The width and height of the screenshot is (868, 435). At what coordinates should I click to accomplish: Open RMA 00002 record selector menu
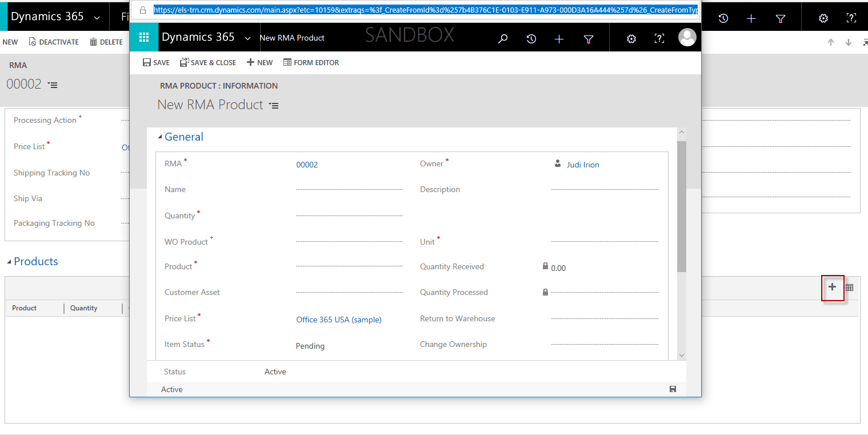(x=53, y=85)
